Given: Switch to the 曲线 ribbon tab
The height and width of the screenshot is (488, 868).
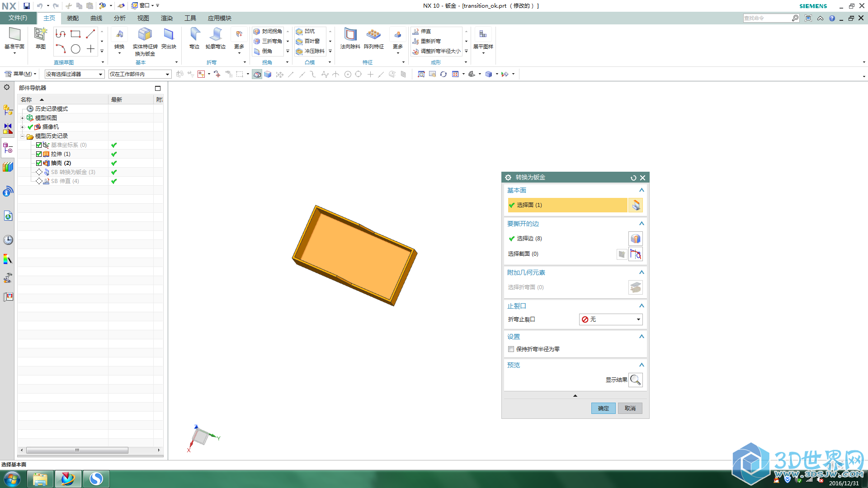Looking at the screenshot, I should click(96, 18).
